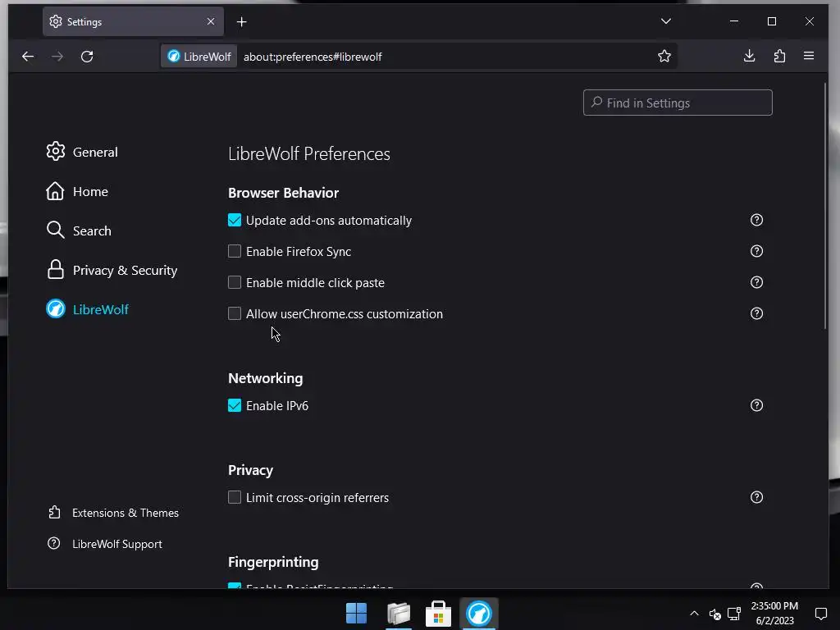Open help for Update add-ons automatically

click(756, 220)
